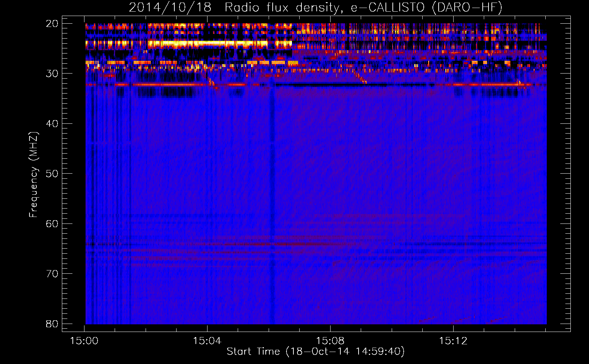
Task: Click the plot title with the date 2014/10/18
Action: point(316,8)
